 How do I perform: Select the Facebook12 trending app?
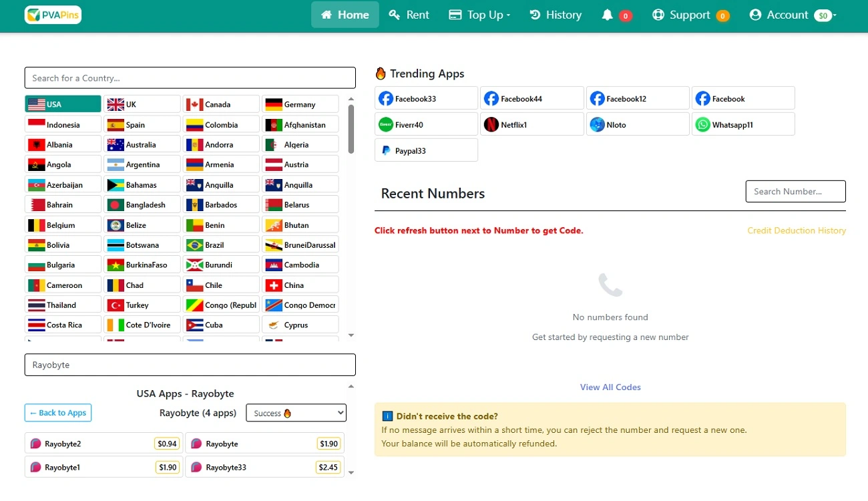(x=638, y=98)
